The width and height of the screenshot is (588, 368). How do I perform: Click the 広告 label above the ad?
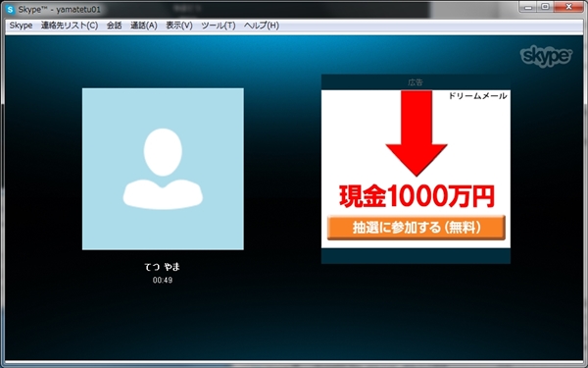pyautogui.click(x=416, y=82)
